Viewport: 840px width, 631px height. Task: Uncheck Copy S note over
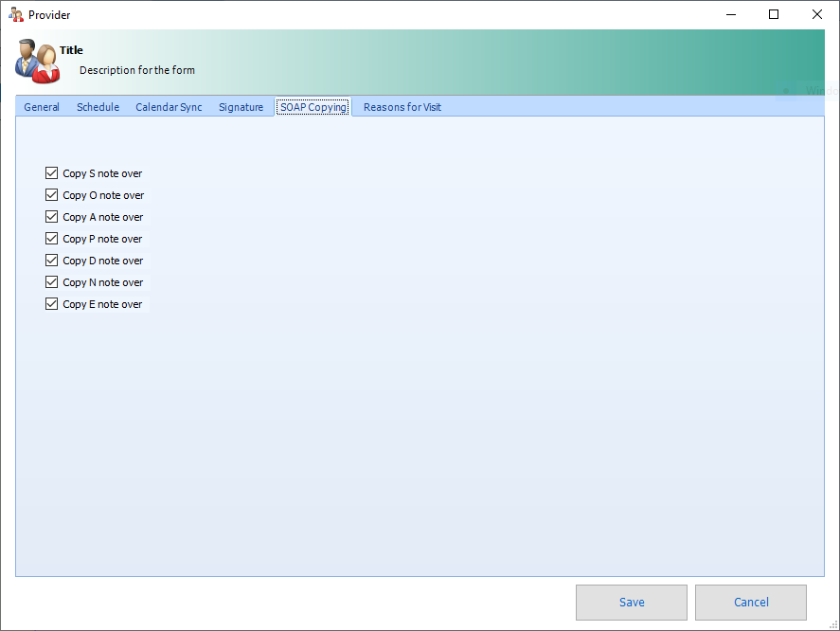[52, 173]
